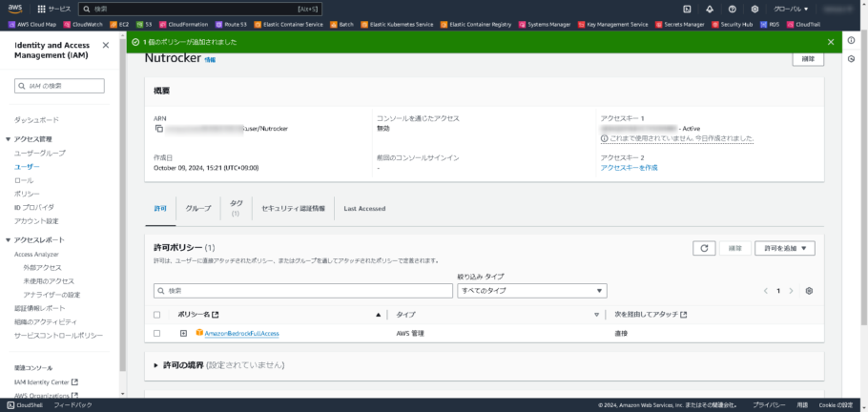The width and height of the screenshot is (868, 412).
Task: Open Elastic Container Service bookmark
Action: pyautogui.click(x=288, y=25)
